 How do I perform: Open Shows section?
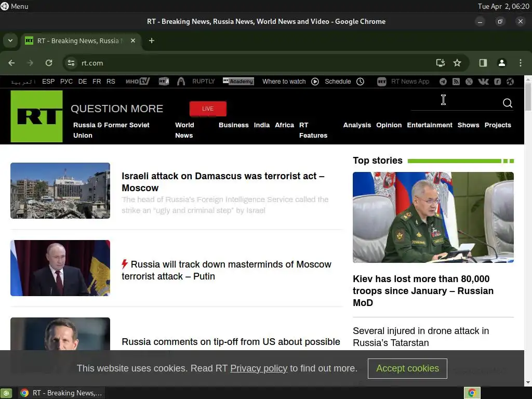tap(468, 125)
